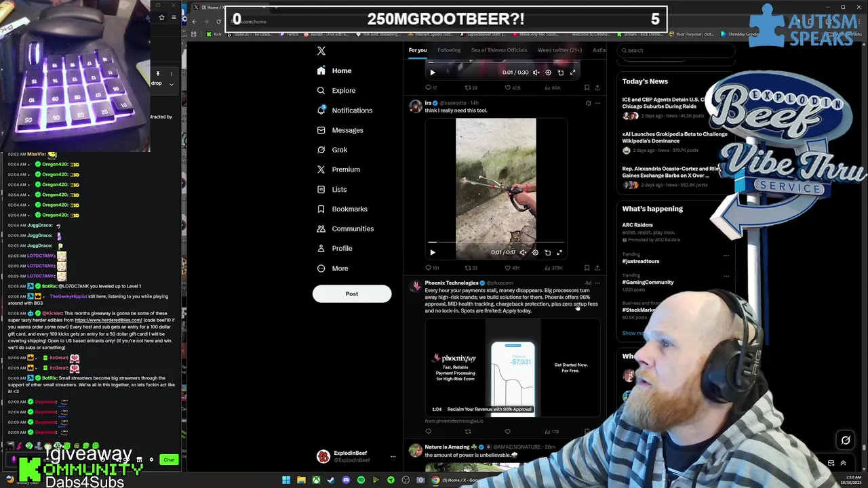The height and width of the screenshot is (488, 868).
Task: Open Communities in the X sidebar
Action: 345,228
